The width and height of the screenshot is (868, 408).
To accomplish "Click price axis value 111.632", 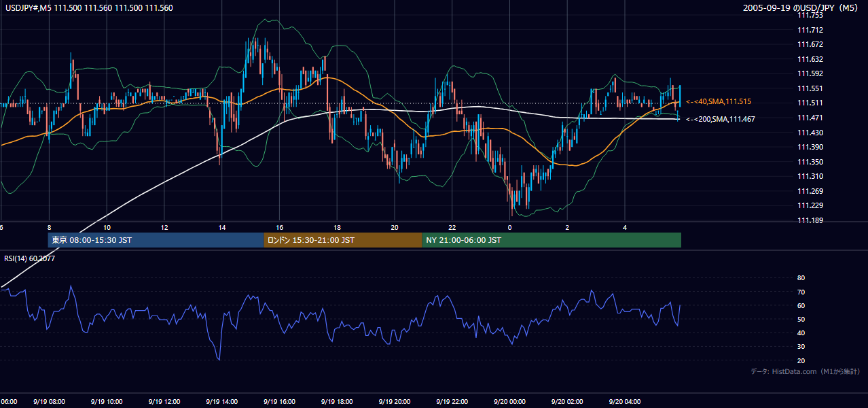I will [x=810, y=59].
